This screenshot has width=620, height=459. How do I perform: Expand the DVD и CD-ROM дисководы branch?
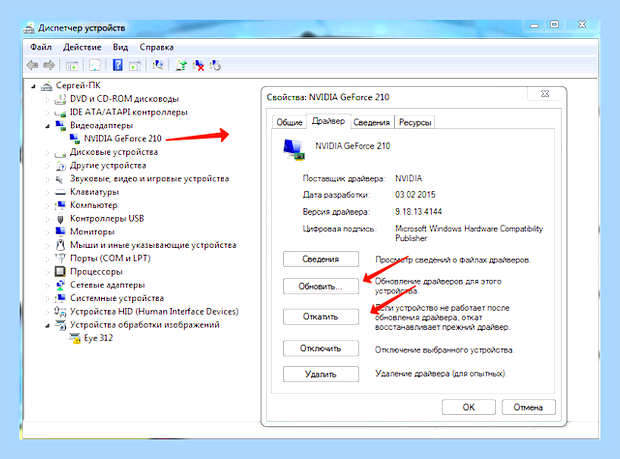pyautogui.click(x=47, y=99)
